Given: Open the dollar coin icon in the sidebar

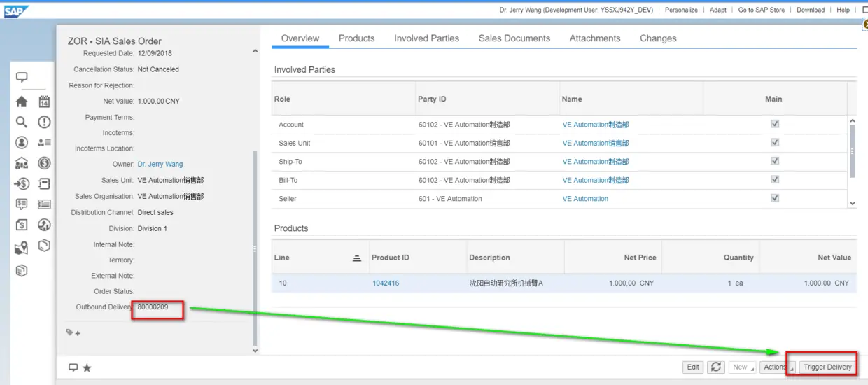Looking at the screenshot, I should click(x=44, y=163).
